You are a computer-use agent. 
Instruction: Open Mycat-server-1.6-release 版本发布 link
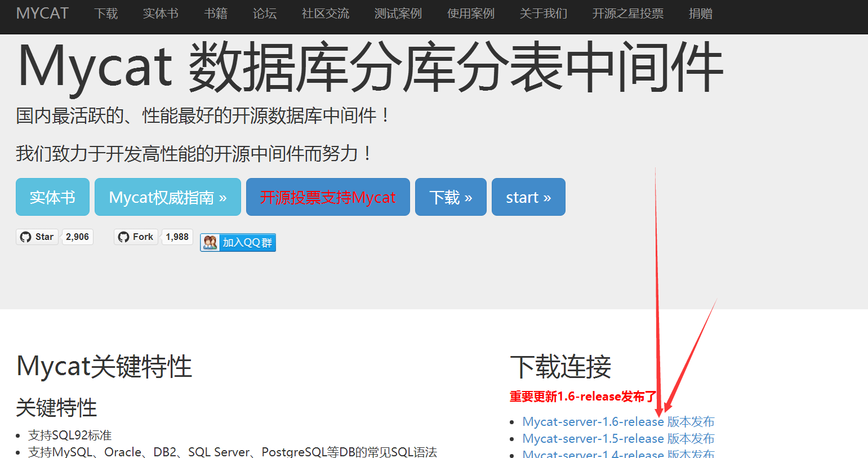point(618,421)
